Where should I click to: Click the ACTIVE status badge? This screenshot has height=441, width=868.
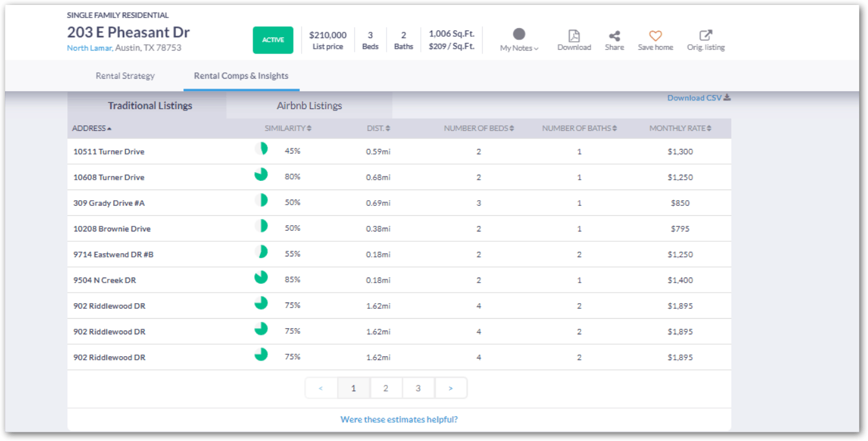click(x=273, y=40)
